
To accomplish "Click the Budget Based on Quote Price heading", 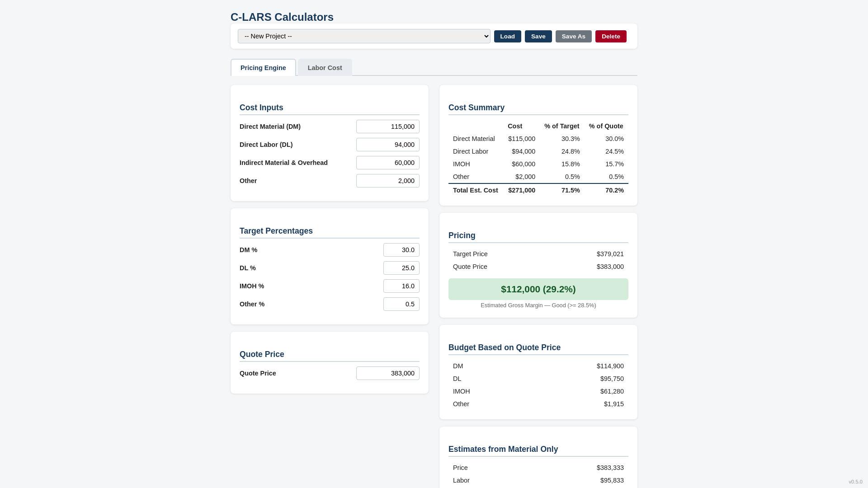I will (x=505, y=347).
